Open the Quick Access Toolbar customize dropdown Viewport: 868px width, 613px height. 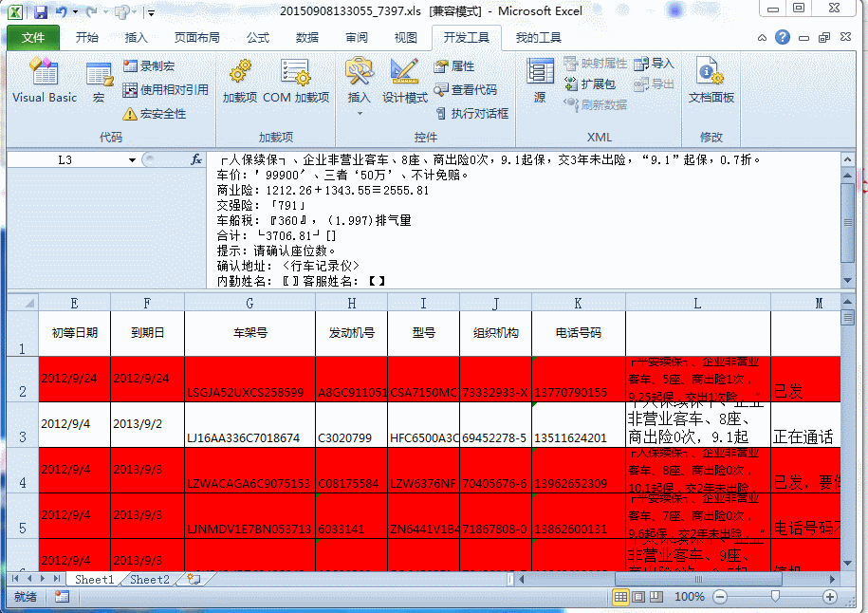[x=152, y=12]
